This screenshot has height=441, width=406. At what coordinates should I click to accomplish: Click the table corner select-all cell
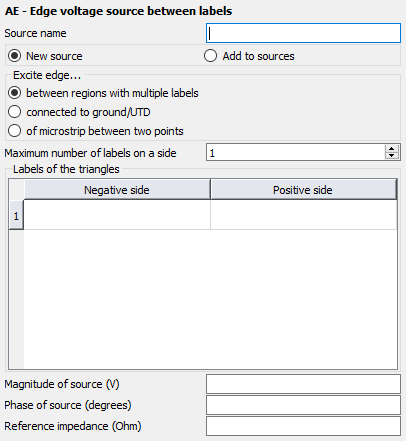coord(16,190)
